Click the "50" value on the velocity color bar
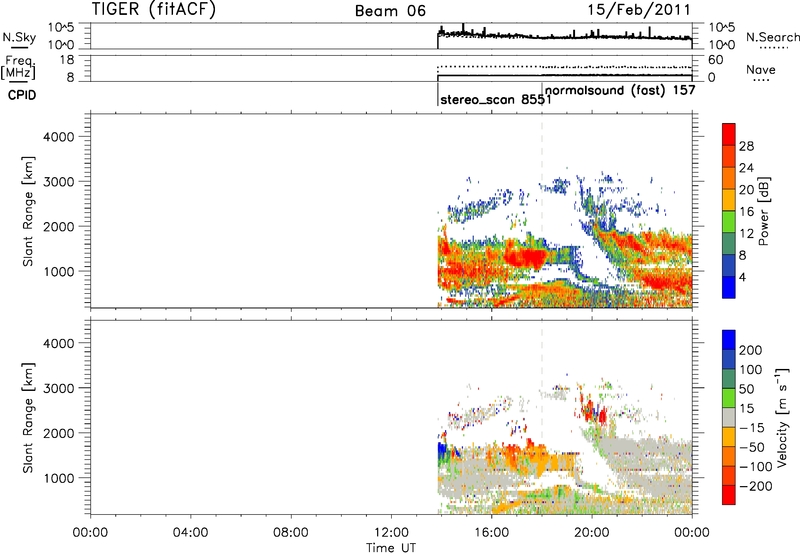Screen dimensions: 800x554 pos(746,389)
